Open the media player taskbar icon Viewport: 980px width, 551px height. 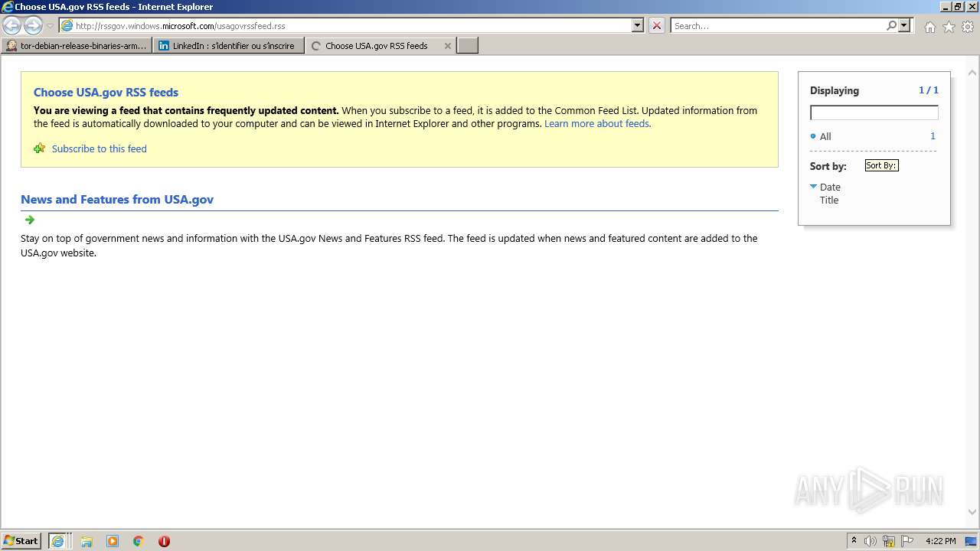(113, 541)
